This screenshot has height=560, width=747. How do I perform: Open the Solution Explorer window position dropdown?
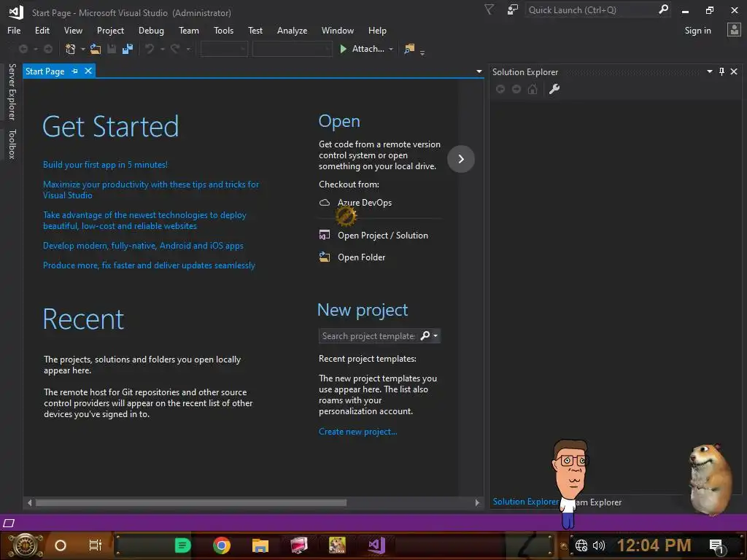[709, 71]
